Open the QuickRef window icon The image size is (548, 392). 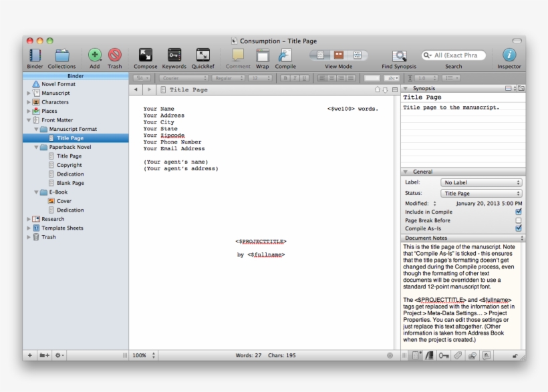point(202,56)
